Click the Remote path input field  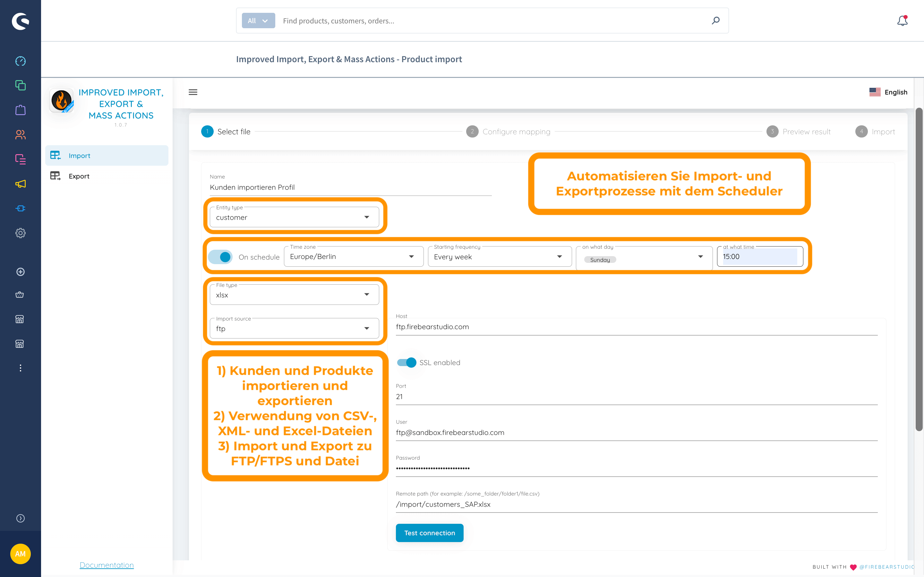click(x=636, y=504)
